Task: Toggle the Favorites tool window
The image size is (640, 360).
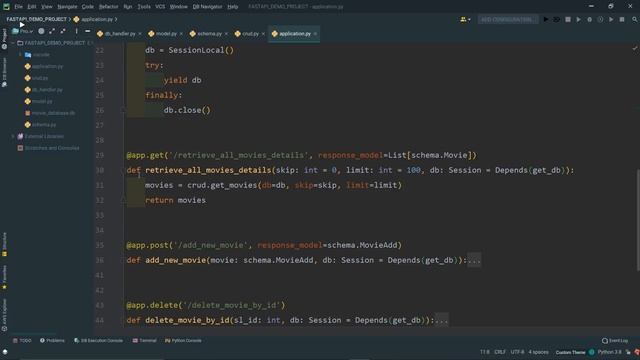Action: coord(4,278)
